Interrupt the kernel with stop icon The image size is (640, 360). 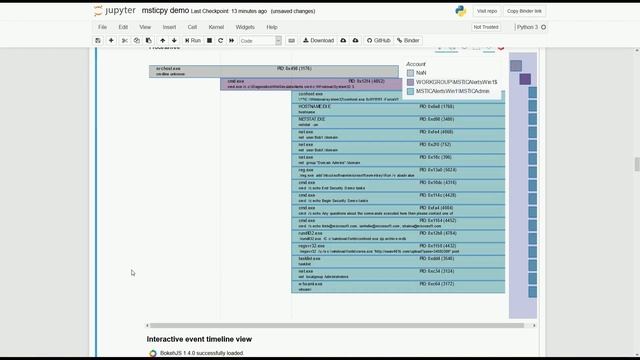click(209, 40)
